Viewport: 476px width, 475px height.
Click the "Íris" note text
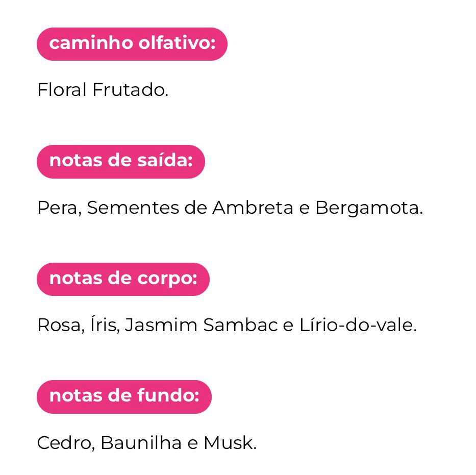pos(105,325)
